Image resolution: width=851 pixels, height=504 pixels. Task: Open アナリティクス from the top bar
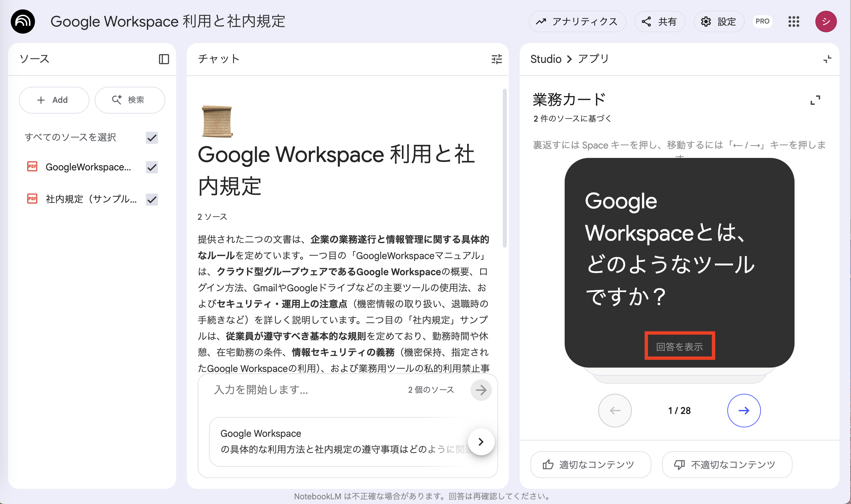(577, 22)
